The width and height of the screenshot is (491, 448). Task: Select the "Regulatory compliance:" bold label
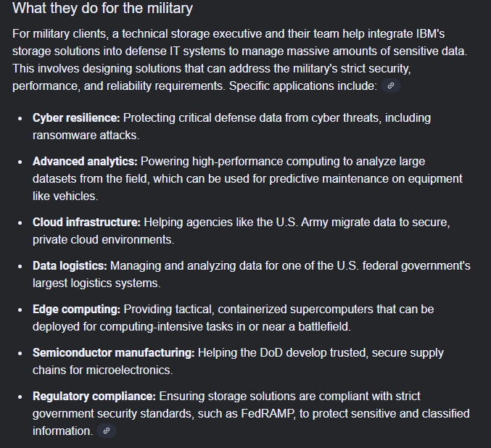pyautogui.click(x=94, y=396)
